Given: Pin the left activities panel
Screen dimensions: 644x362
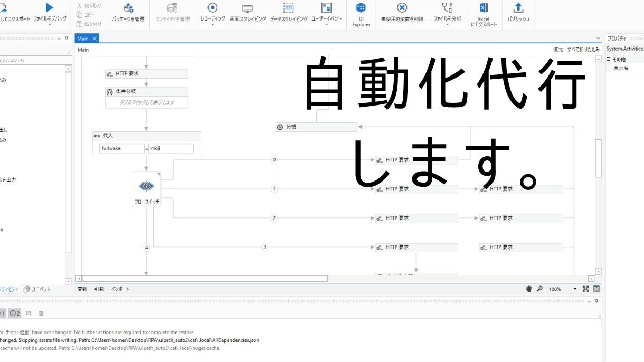Looking at the screenshot, I should [67, 38].
